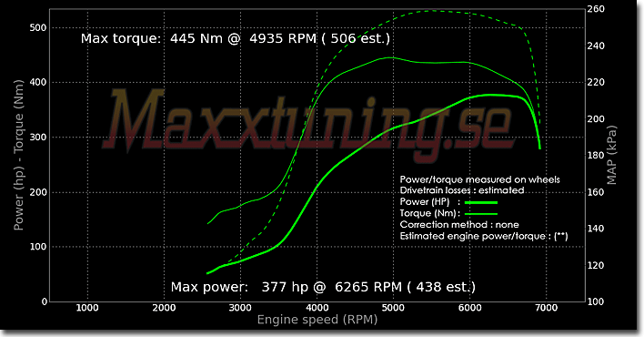This screenshot has width=644, height=337.
Task: Click the 'Estimated engine power/torque : (**)' text
Action: pos(484,236)
